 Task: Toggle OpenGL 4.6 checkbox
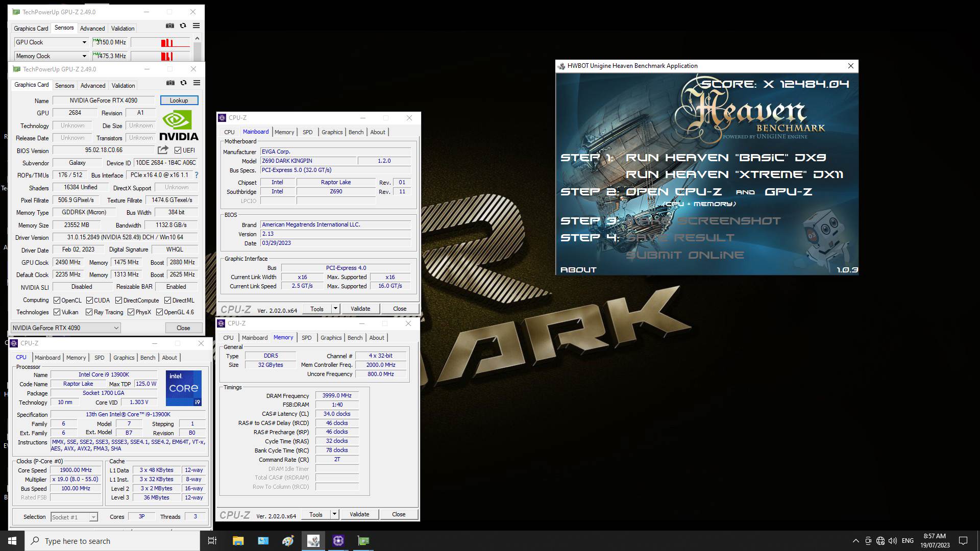point(159,312)
